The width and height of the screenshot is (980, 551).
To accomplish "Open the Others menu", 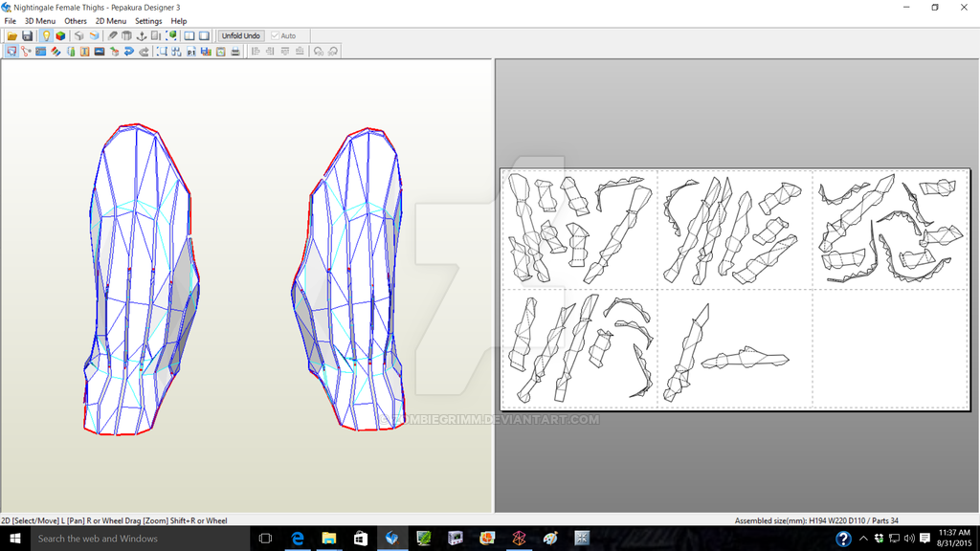I will (x=76, y=21).
